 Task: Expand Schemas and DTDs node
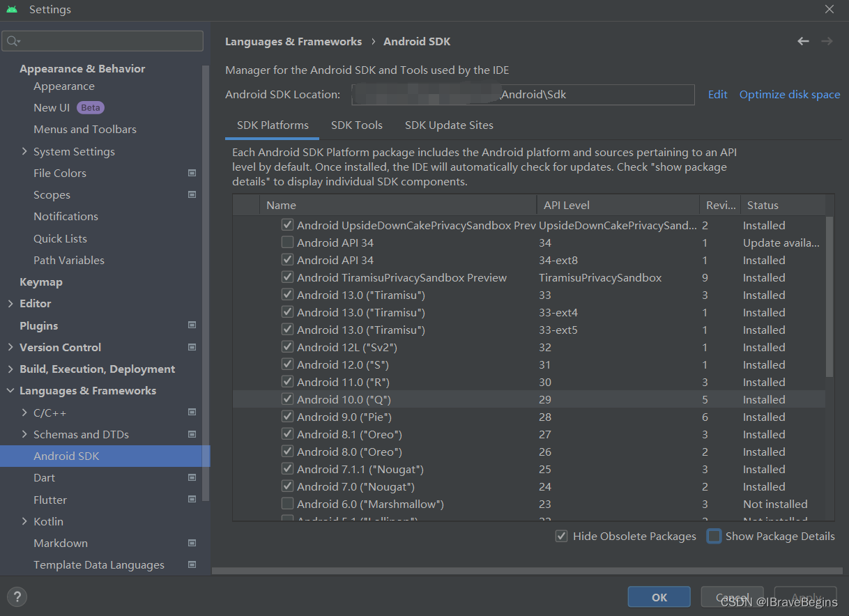pos(25,434)
